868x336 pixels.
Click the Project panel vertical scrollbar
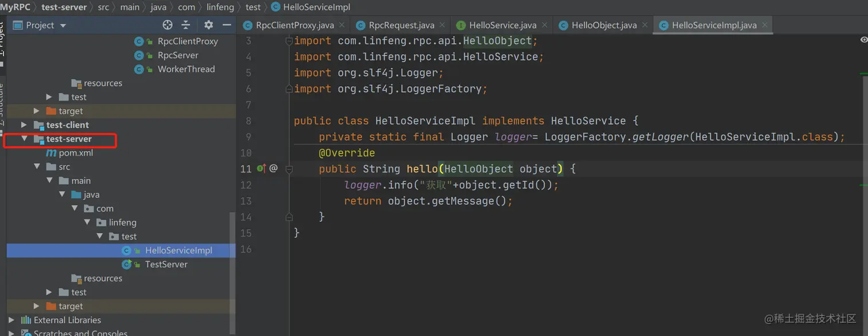(232, 273)
